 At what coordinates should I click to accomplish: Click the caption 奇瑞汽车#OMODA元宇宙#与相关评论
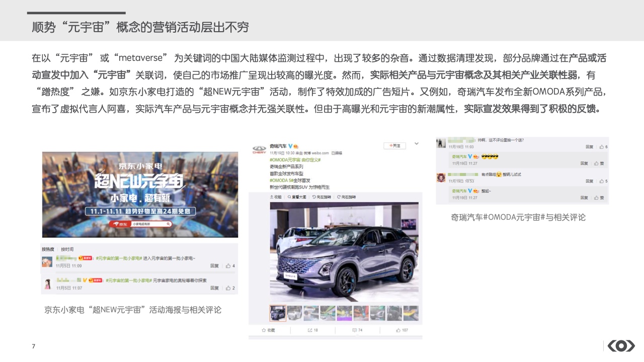[518, 217]
